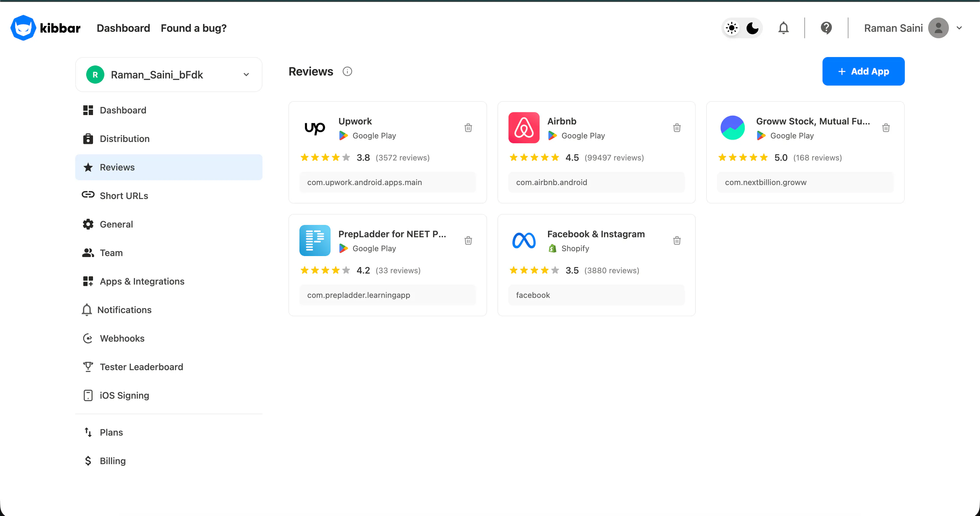Open Notifications in the sidebar

click(169, 310)
